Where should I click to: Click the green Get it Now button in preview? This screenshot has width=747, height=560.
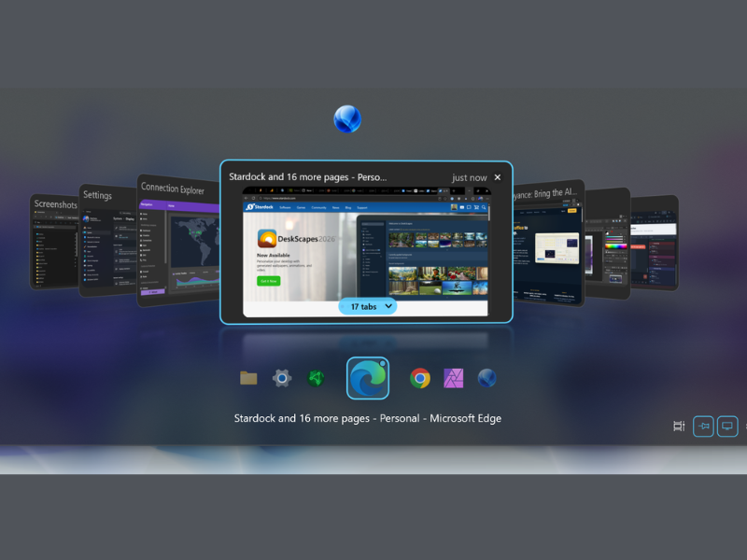(x=269, y=281)
